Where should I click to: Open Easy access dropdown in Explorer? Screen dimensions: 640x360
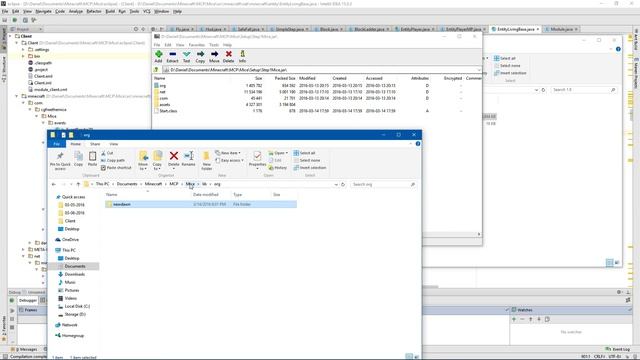click(229, 160)
